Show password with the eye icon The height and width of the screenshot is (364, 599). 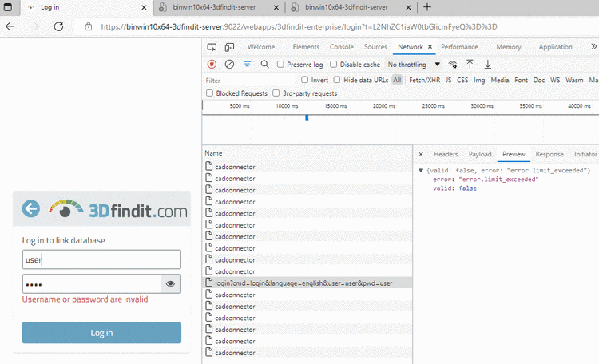[x=170, y=283]
